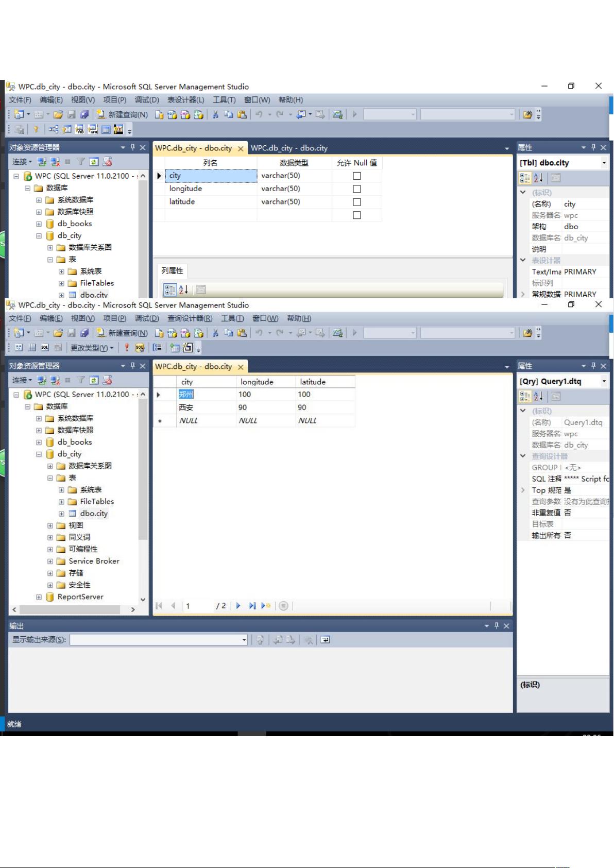Pin the Output panel with the auto-hide pushpin
614x868 pixels.
point(497,625)
